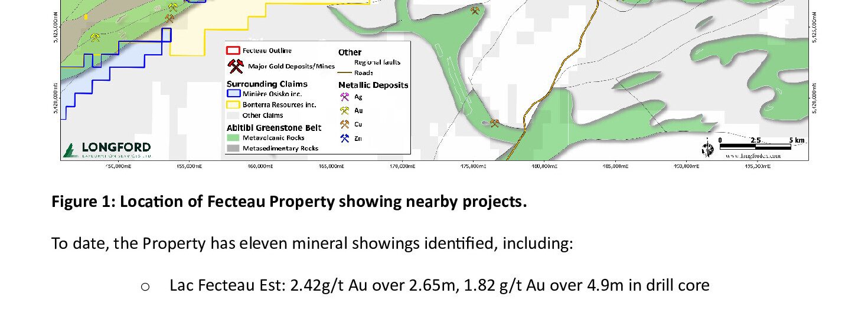The width and height of the screenshot is (868, 316).
Task: Select the red Major Gold Deposits/Mines icon
Action: pos(236,65)
